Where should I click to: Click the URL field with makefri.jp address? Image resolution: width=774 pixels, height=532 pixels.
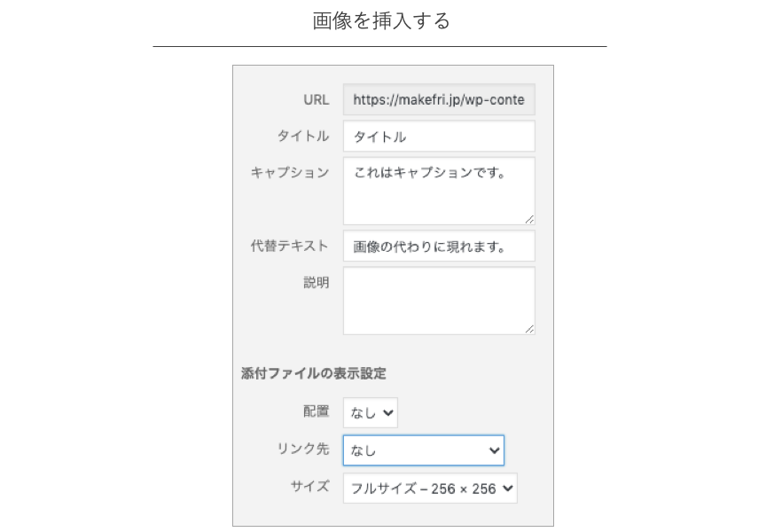[x=439, y=99]
